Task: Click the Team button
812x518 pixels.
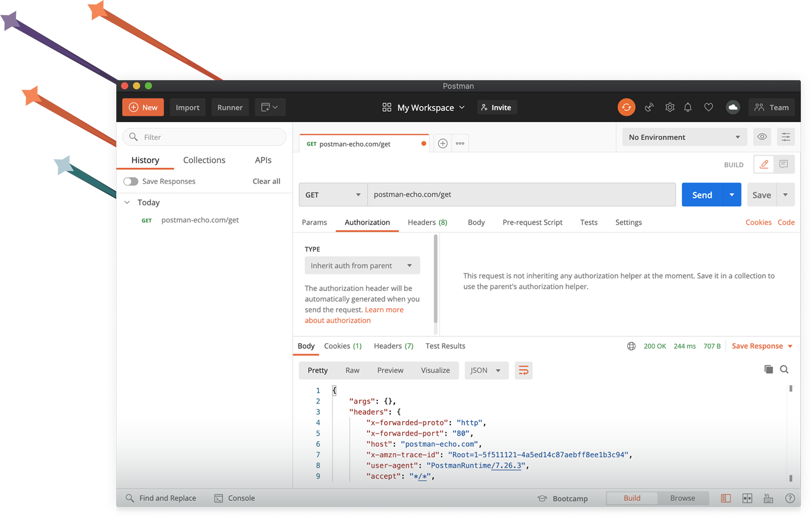Action: [772, 107]
